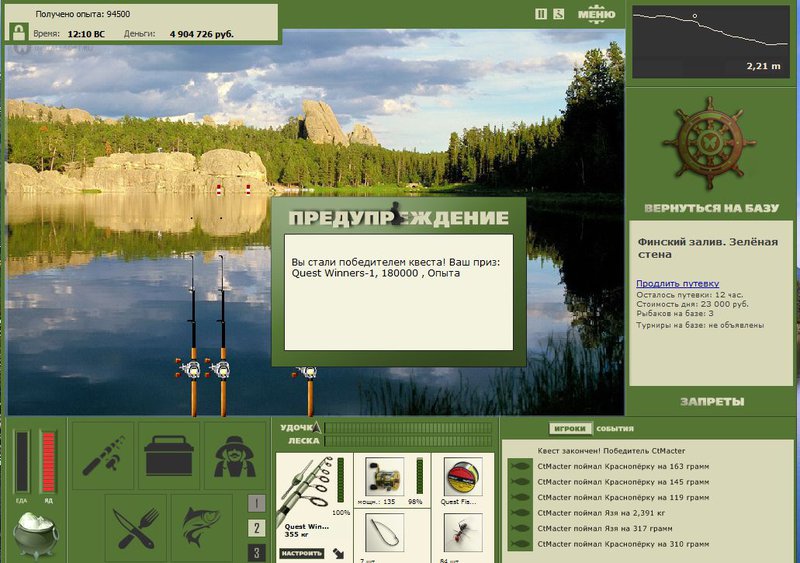Click ВЕРНУТЬСЯ НА БАЗУ button
This screenshot has height=563, width=800.
click(x=711, y=208)
